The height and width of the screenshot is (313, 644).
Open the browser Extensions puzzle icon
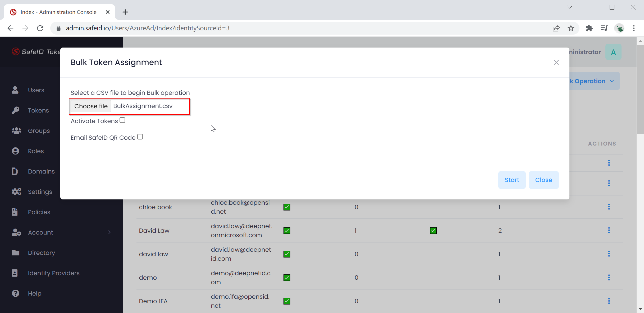pos(589,28)
